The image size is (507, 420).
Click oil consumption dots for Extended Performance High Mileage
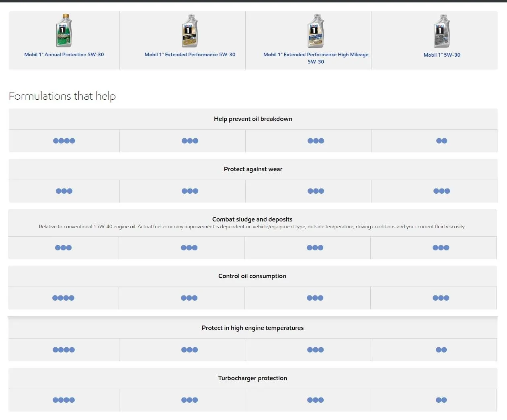click(315, 298)
